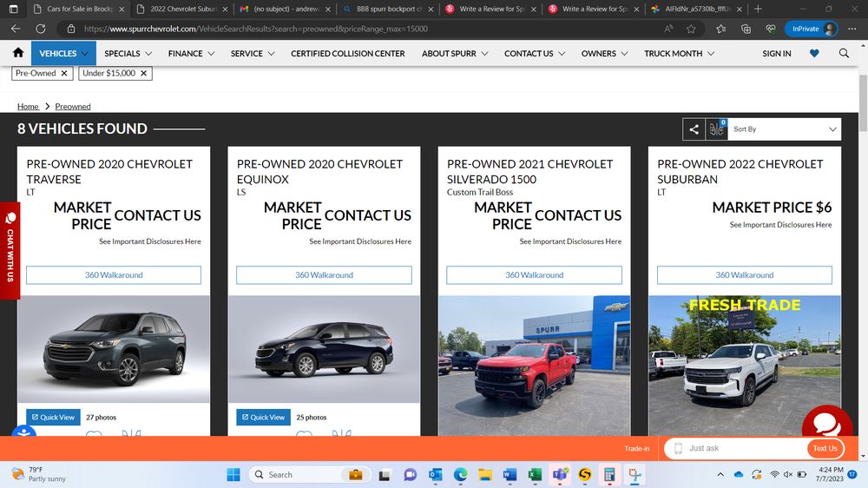Open File Explorer from taskbar
The height and width of the screenshot is (488, 868).
pos(485,475)
